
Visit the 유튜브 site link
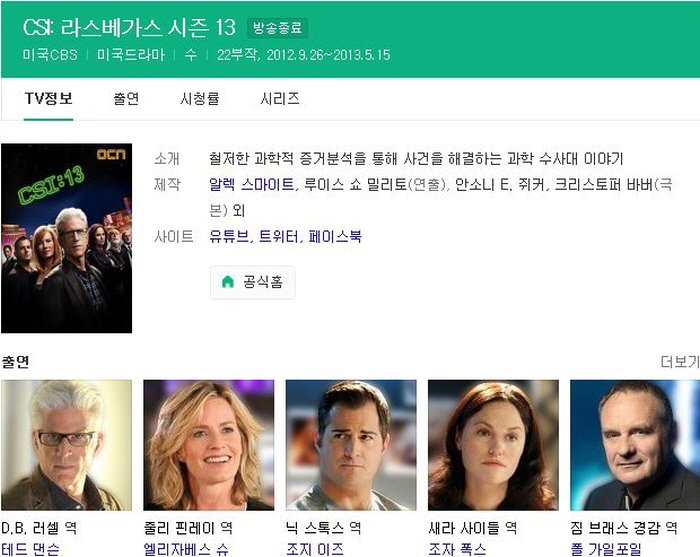click(x=229, y=236)
